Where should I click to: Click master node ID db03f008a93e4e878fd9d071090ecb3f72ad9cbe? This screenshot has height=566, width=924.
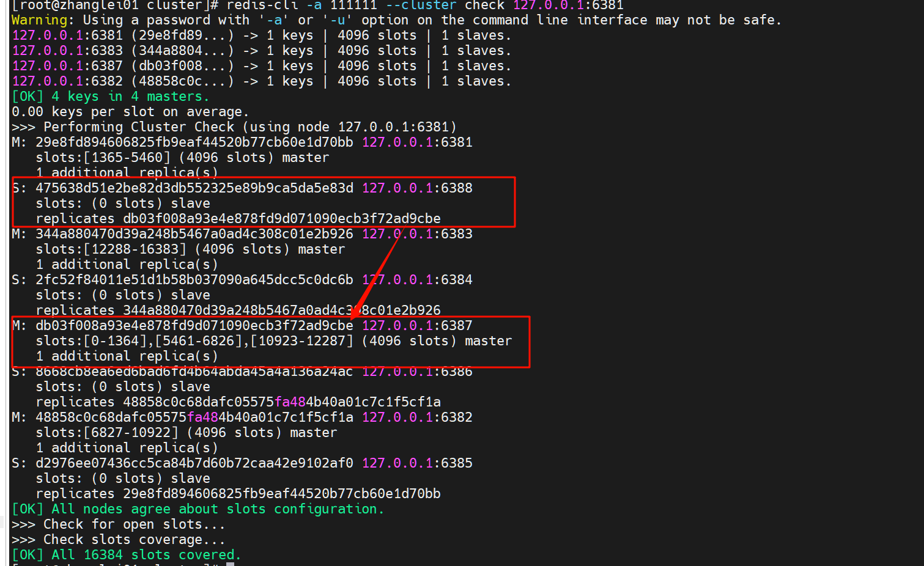[x=194, y=326]
